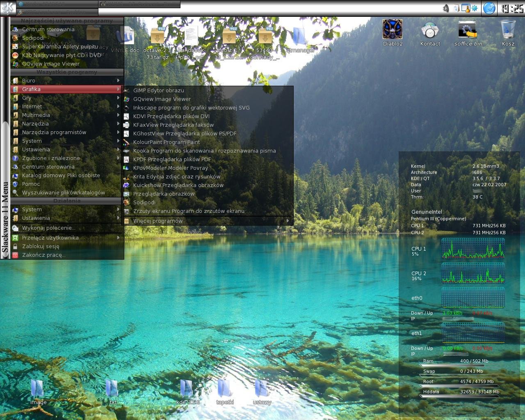This screenshot has height=420, width=525.
Task: Open the handbook-pl-0.1.pdf desktop file
Action: point(192,43)
